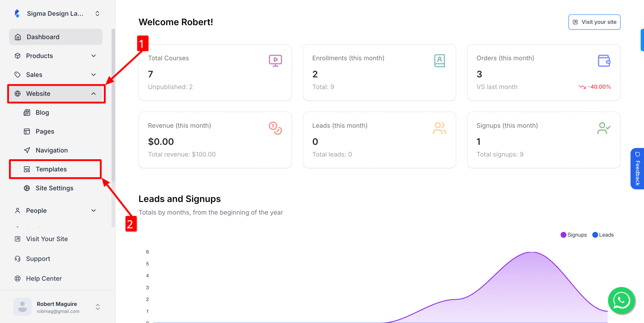Open the workspace switcher chevrons

tap(97, 13)
